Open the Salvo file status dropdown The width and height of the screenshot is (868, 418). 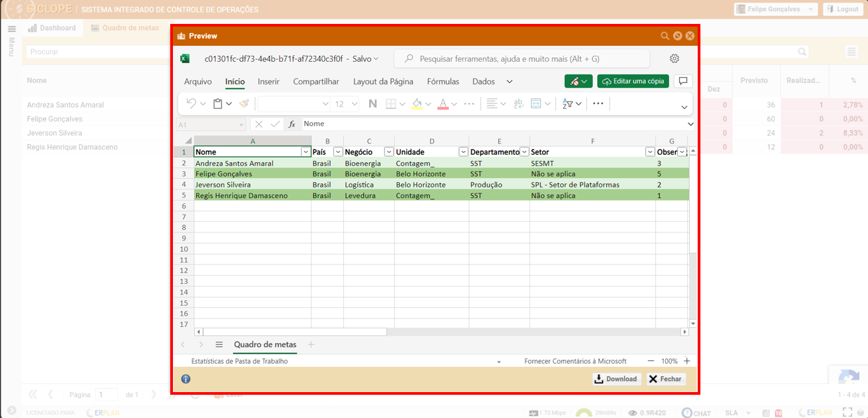coord(365,59)
